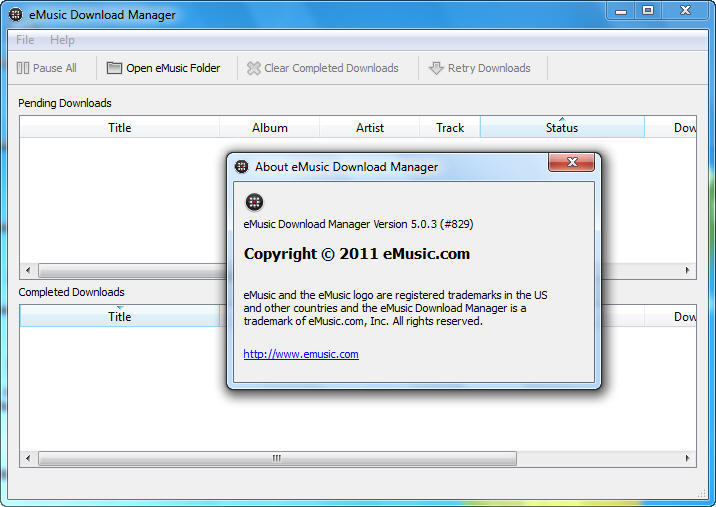Sort pending downloads by Status column
716x507 pixels.
click(x=561, y=128)
